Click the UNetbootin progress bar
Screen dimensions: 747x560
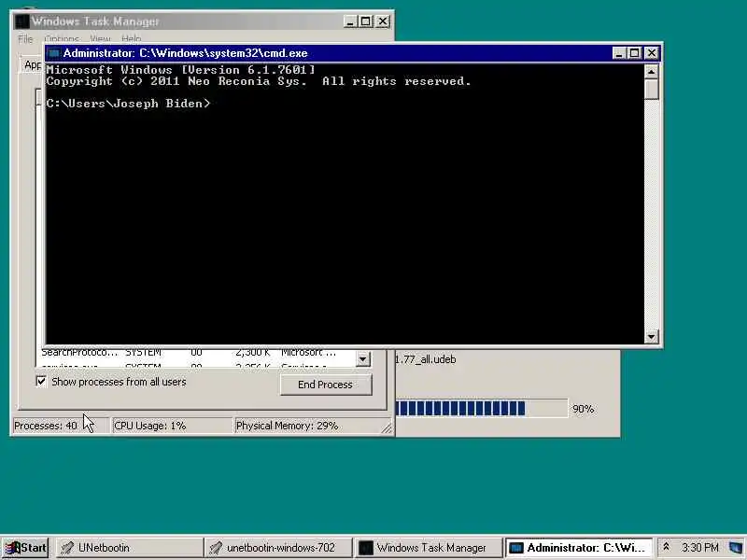[x=482, y=409]
